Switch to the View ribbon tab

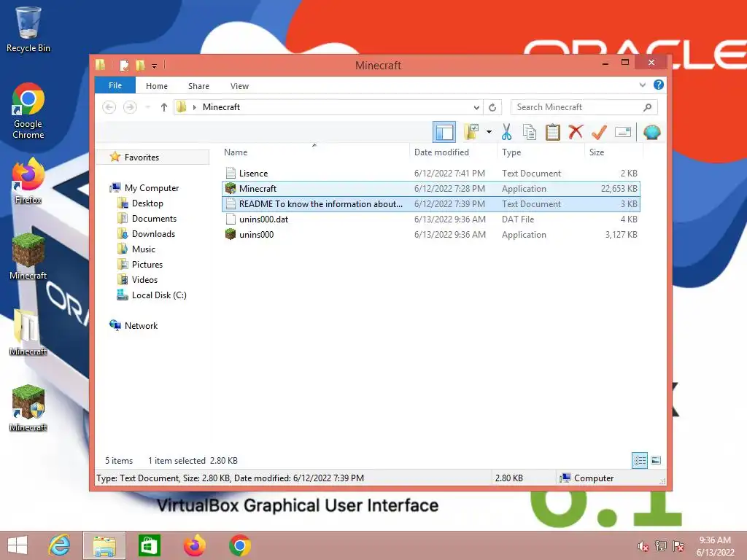(x=239, y=86)
